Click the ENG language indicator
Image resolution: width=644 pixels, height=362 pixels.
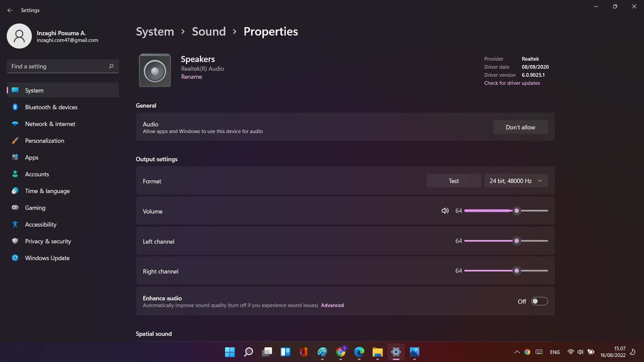(x=555, y=352)
